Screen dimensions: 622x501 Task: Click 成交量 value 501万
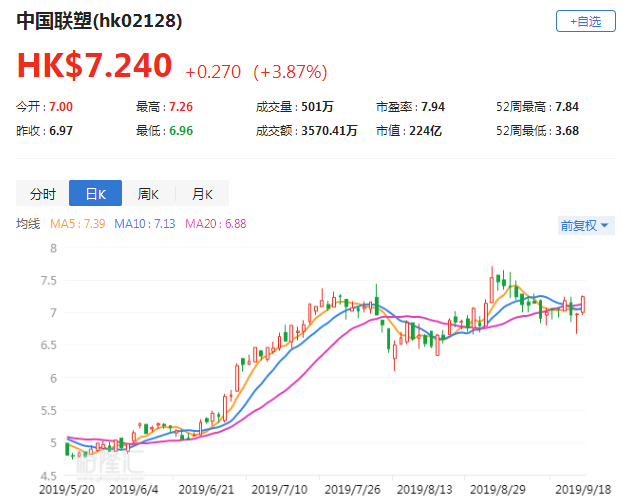click(x=317, y=107)
